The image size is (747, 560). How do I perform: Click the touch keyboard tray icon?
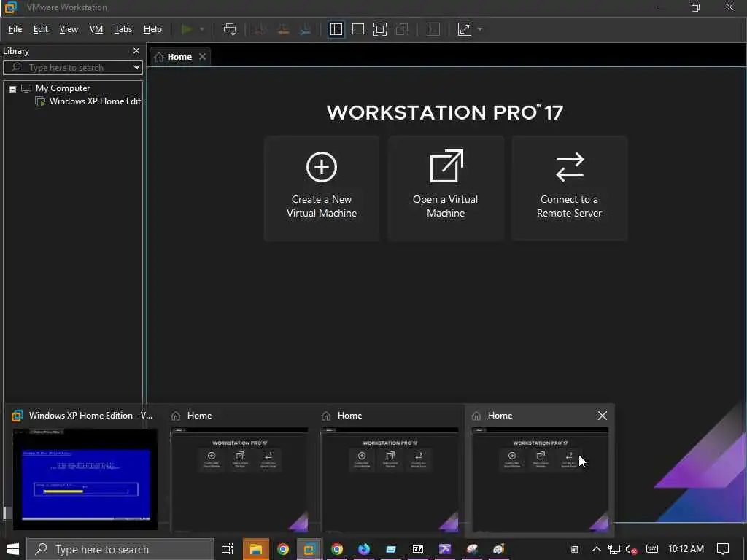pos(651,549)
